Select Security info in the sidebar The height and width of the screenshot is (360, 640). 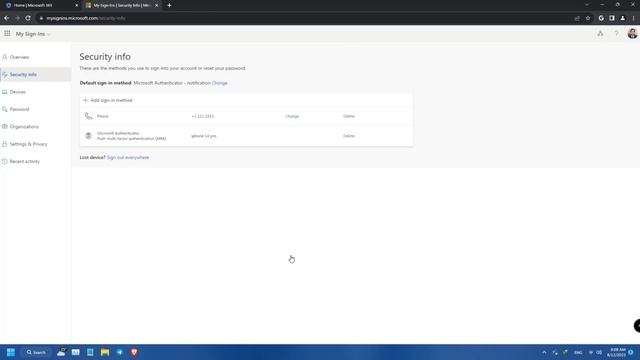click(x=36, y=75)
